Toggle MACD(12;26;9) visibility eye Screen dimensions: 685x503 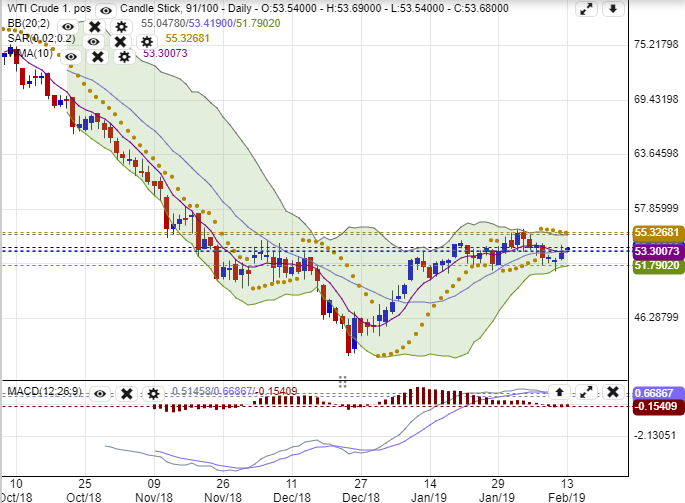point(103,394)
